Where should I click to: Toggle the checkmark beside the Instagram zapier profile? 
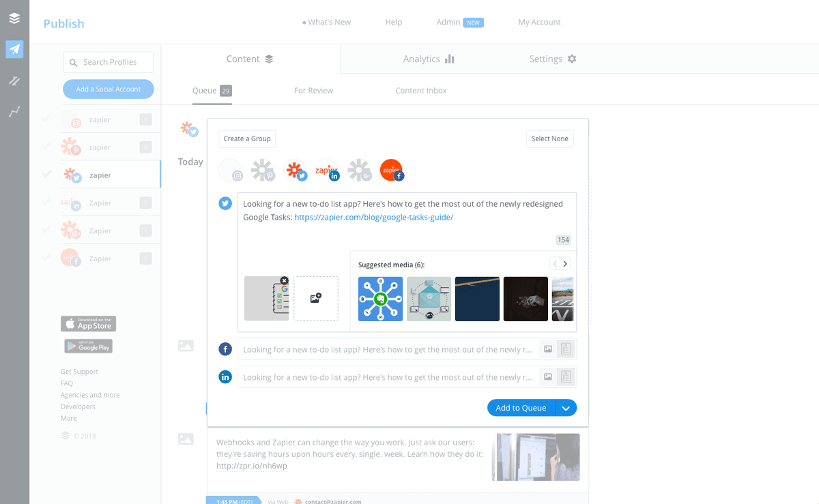pos(46,119)
